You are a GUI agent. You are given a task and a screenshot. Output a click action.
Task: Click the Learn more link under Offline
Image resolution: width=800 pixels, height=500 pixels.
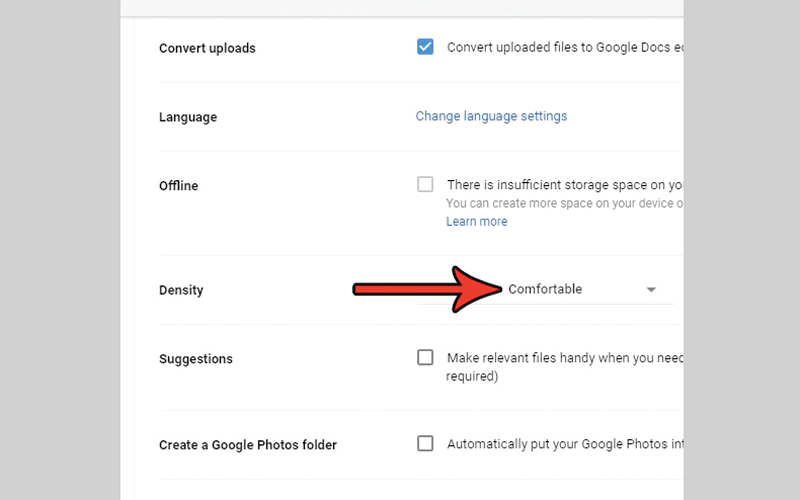point(476,221)
